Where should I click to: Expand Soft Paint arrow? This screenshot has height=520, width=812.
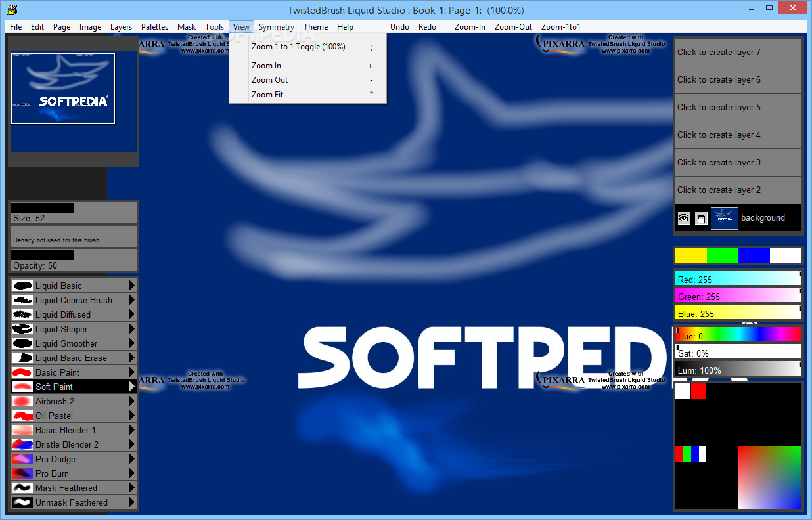pyautogui.click(x=131, y=387)
